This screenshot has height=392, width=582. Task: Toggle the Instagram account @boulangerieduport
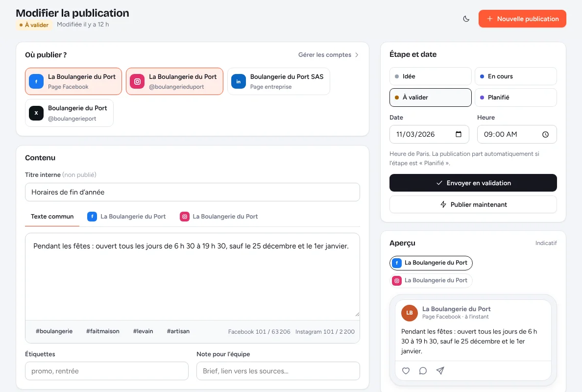tap(174, 81)
